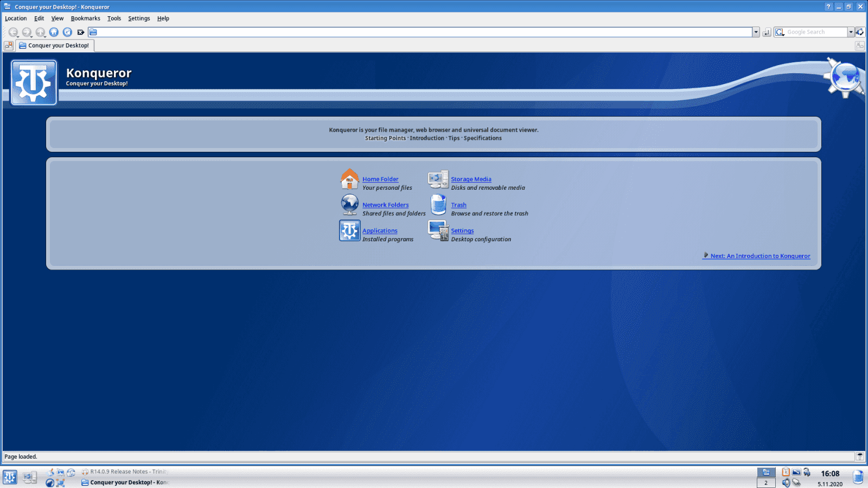This screenshot has height=488, width=868.
Task: Click the Stop loading icon
Action: point(81,32)
